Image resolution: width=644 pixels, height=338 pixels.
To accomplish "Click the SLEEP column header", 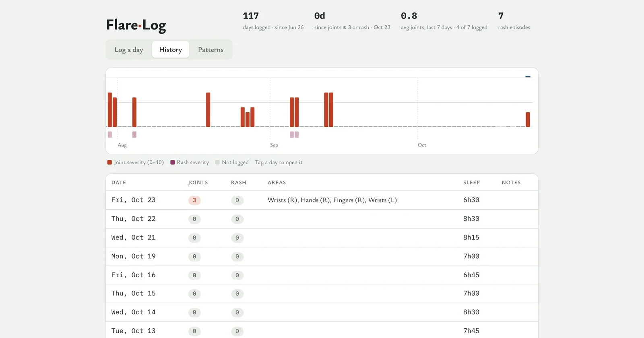I will pos(471,182).
